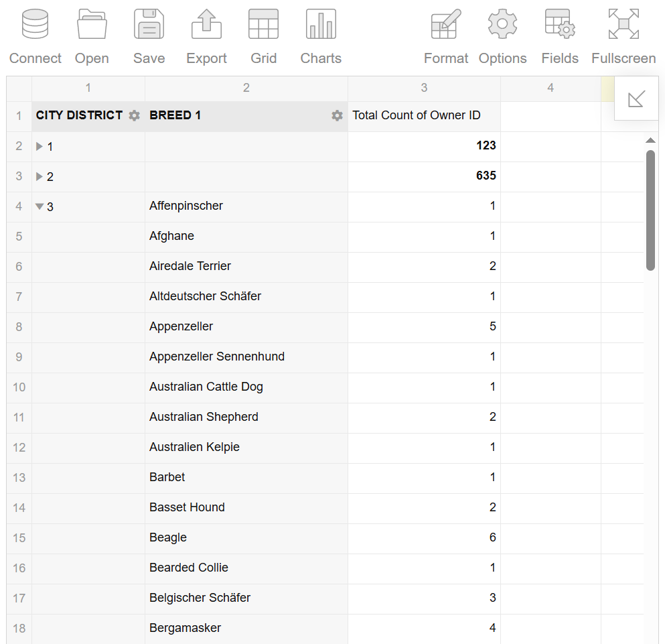665x644 pixels.
Task: Click the Beagle count value 6
Action: 492,537
